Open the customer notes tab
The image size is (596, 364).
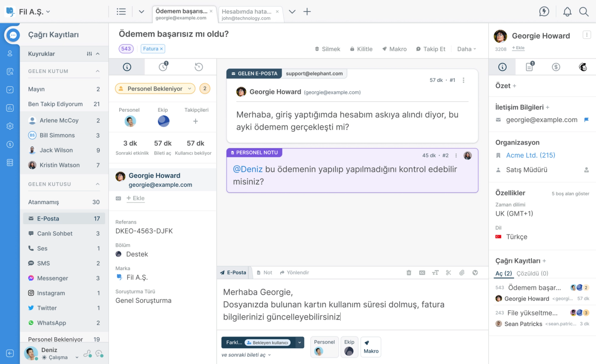click(x=529, y=67)
